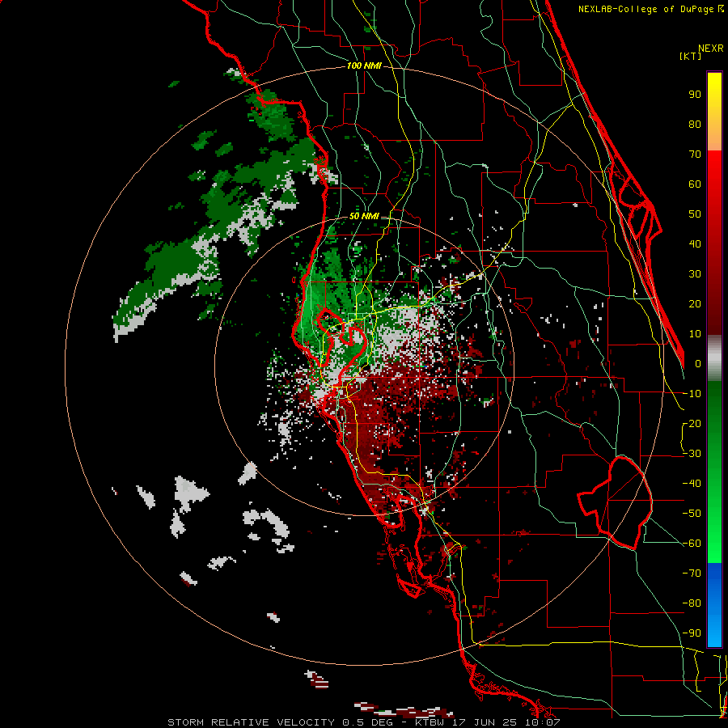Click the -20 value on velocity scale
Screen dimensions: 728x728
pyautogui.click(x=692, y=424)
